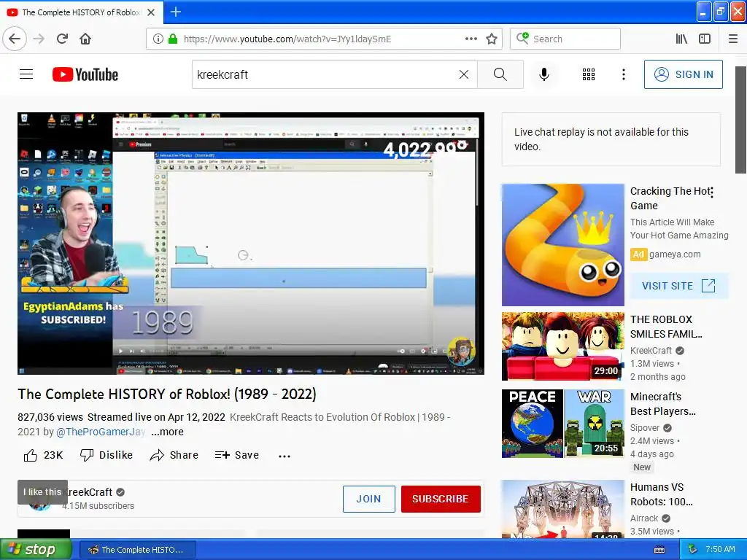747x560 pixels.
Task: Reload the current YouTube page
Action: pos(63,39)
